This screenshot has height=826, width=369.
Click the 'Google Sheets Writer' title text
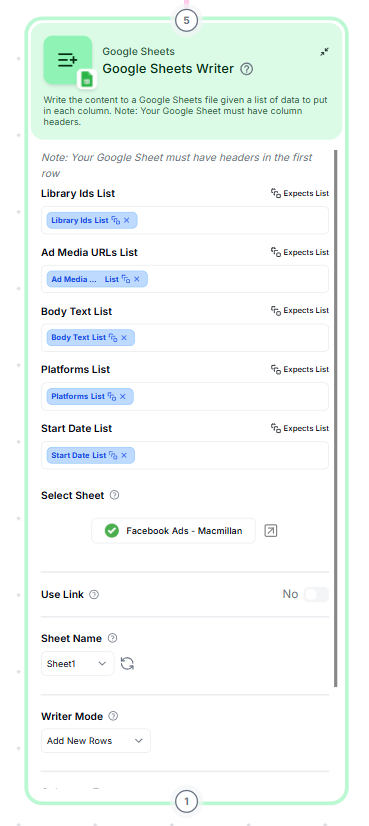[x=168, y=68]
